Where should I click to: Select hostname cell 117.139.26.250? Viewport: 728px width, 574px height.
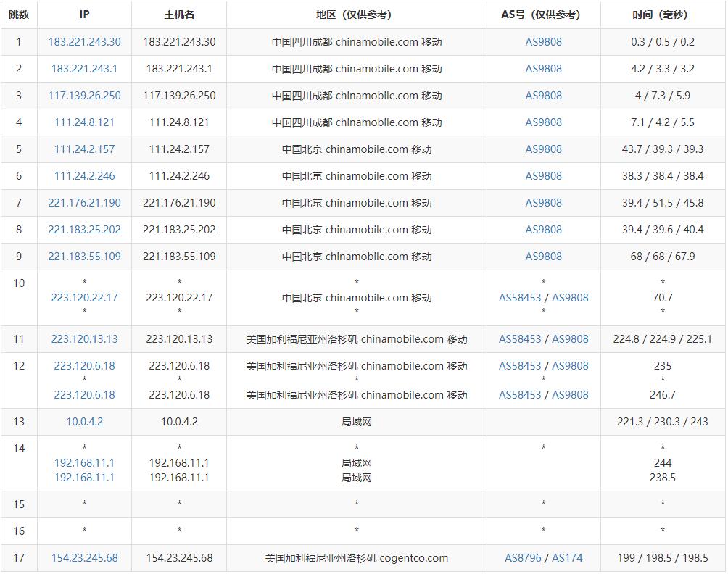pos(179,96)
